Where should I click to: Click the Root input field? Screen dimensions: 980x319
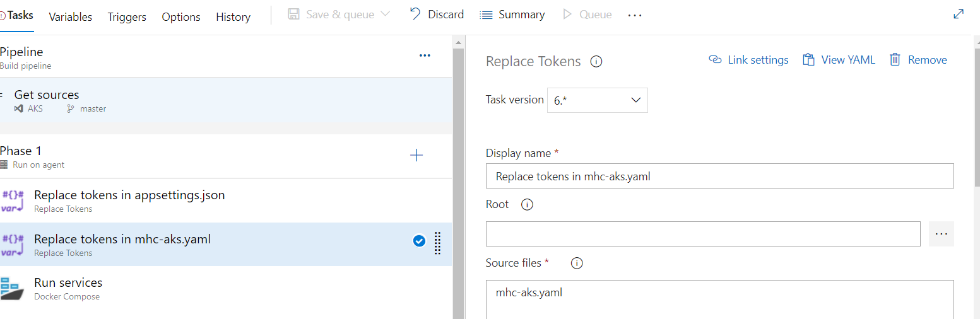703,234
